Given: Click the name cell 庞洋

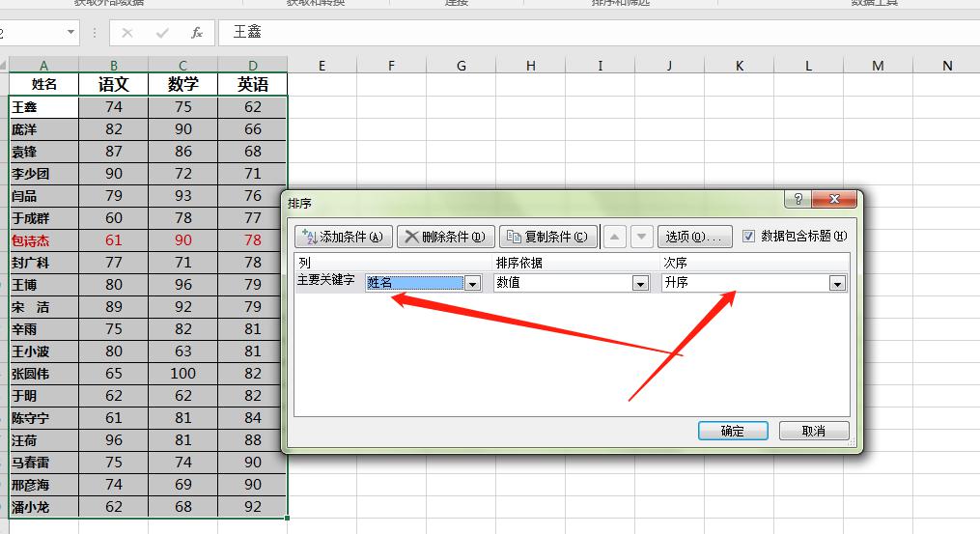Looking at the screenshot, I should pos(43,129).
